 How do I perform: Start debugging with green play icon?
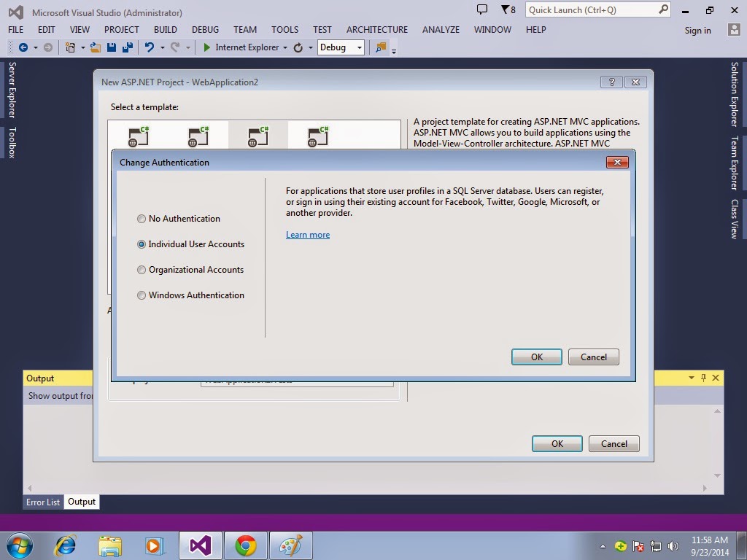click(x=206, y=47)
